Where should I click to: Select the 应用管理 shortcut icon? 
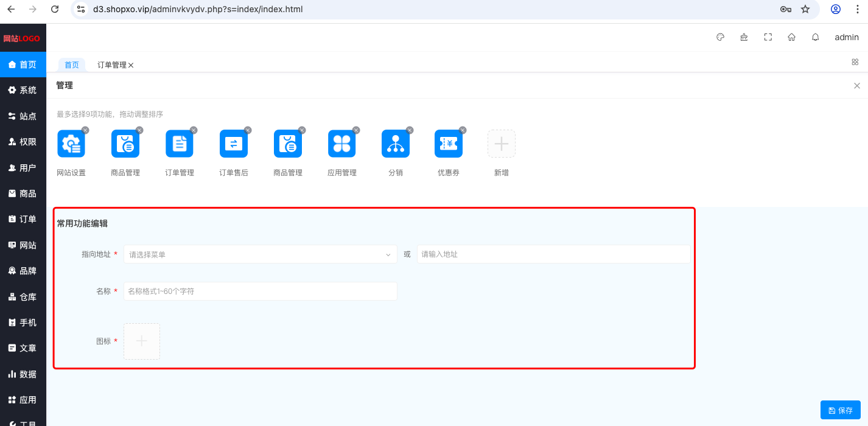tap(341, 144)
